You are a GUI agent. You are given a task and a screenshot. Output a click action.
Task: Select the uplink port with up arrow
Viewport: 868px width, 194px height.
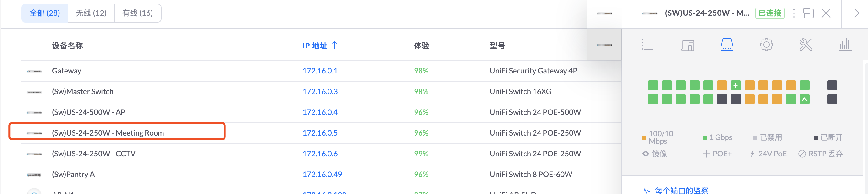point(805,100)
